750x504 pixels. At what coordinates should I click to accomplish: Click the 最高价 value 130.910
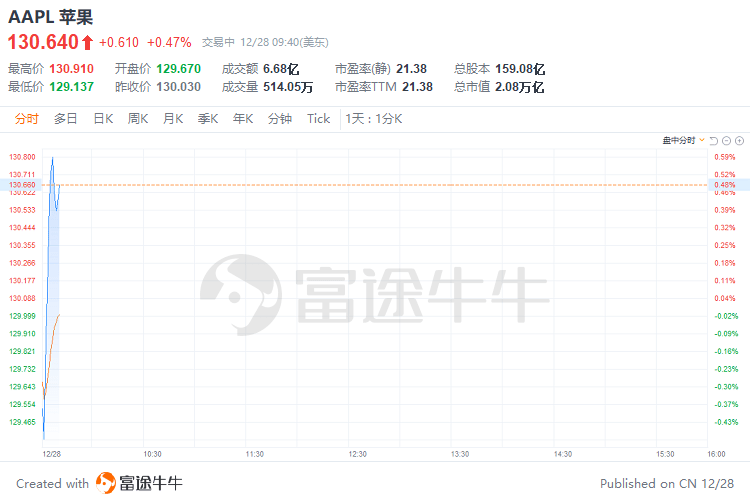tap(72, 69)
